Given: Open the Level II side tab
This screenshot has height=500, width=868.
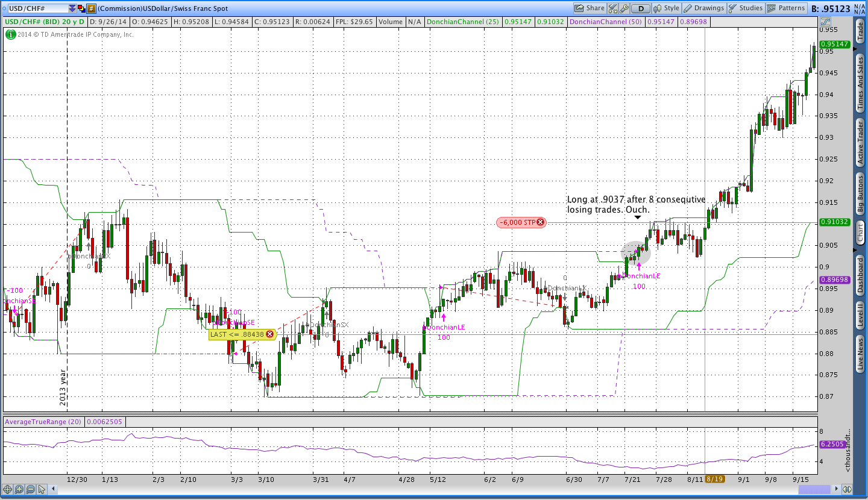Looking at the screenshot, I should pos(860,315).
